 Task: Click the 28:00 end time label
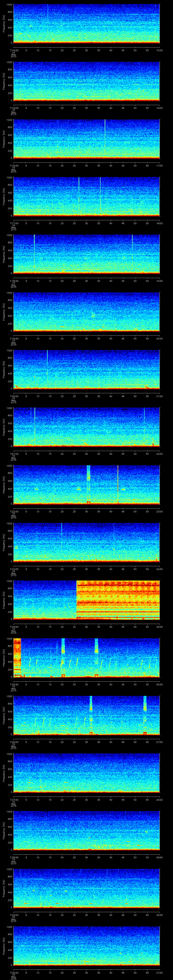click(160, 800)
